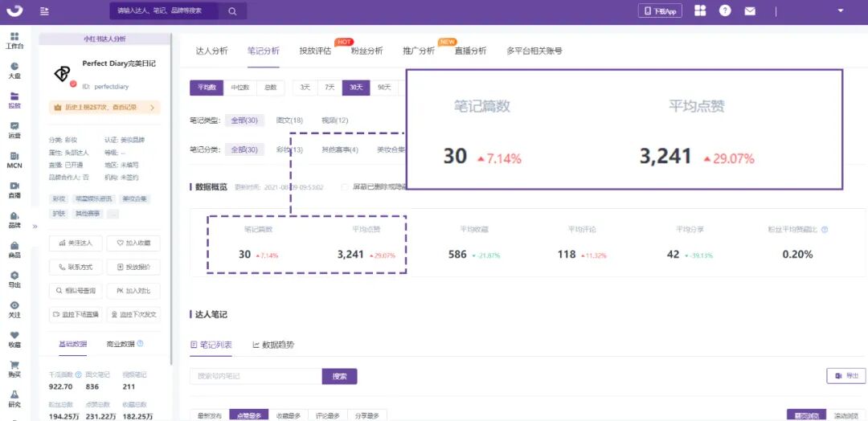The width and height of the screenshot is (868, 421).
Task: Click the 相似号查询 button
Action: [76, 290]
